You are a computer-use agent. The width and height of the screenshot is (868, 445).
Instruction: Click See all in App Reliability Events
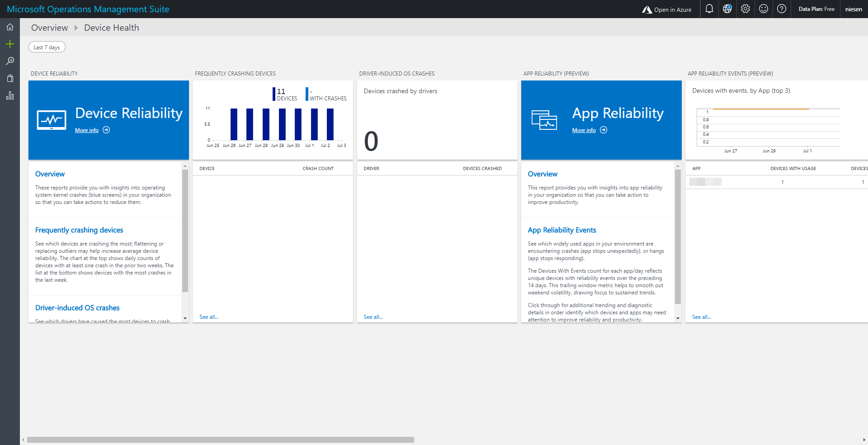(702, 317)
